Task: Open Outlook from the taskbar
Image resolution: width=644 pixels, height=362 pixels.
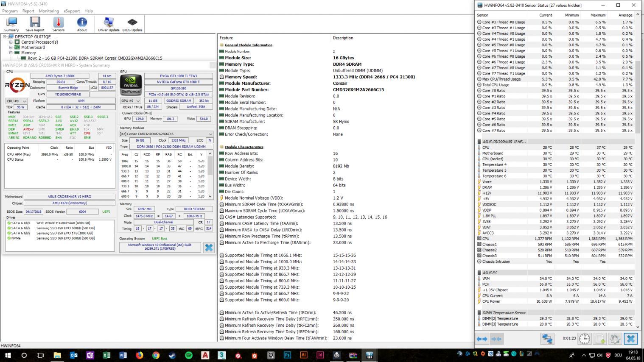Action: point(73,355)
